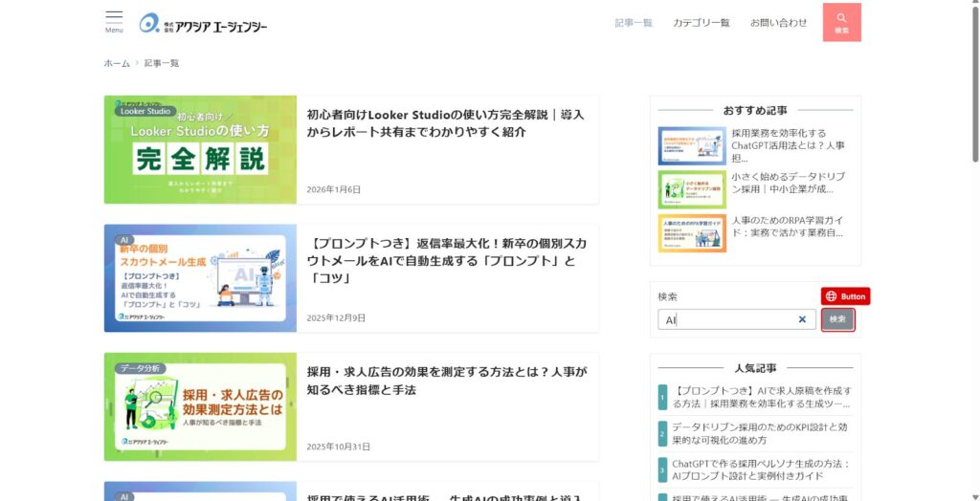
Task: Click the Looker Studio category badge
Action: [x=145, y=111]
